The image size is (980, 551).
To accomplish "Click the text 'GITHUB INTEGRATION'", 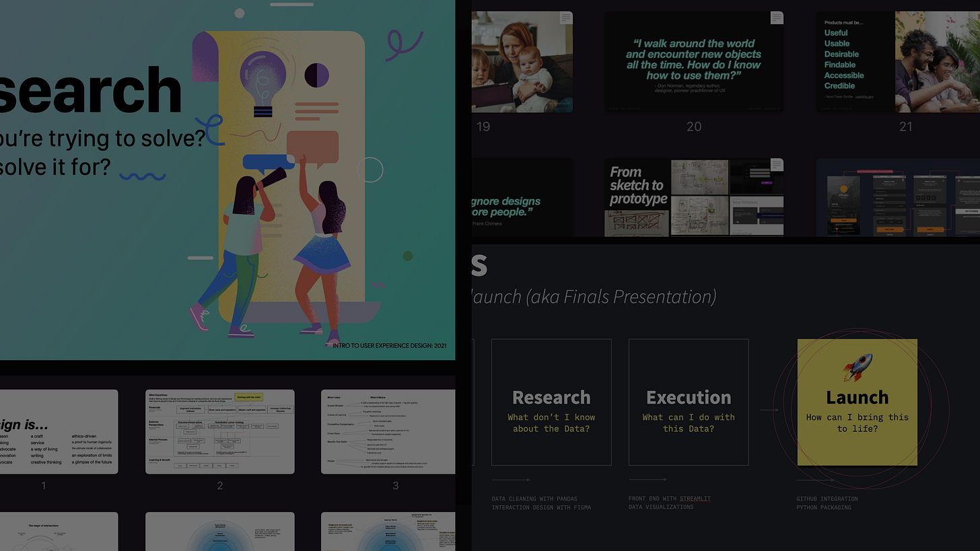I will [827, 499].
